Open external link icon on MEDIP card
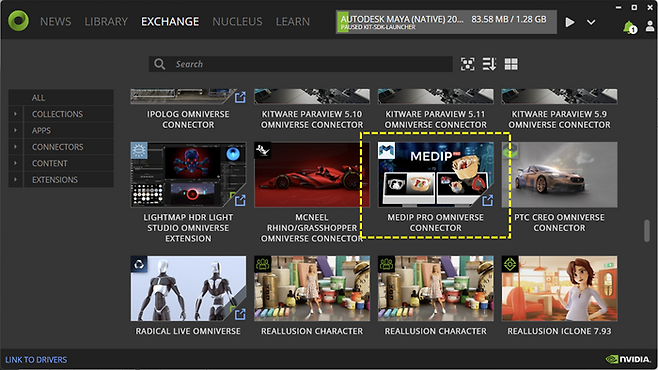Image resolution: width=658 pixels, height=370 pixels. point(488,201)
